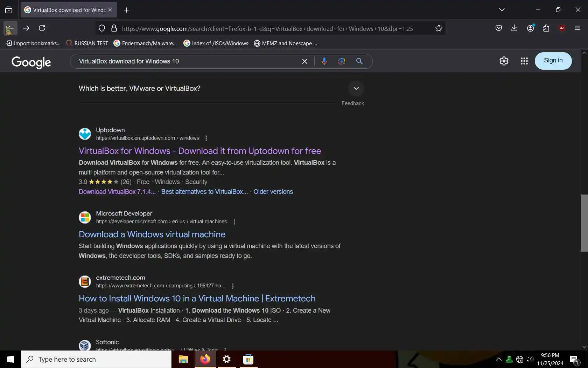Open the extensions puzzle icon
Image resolution: width=588 pixels, height=368 pixels.
point(546,28)
